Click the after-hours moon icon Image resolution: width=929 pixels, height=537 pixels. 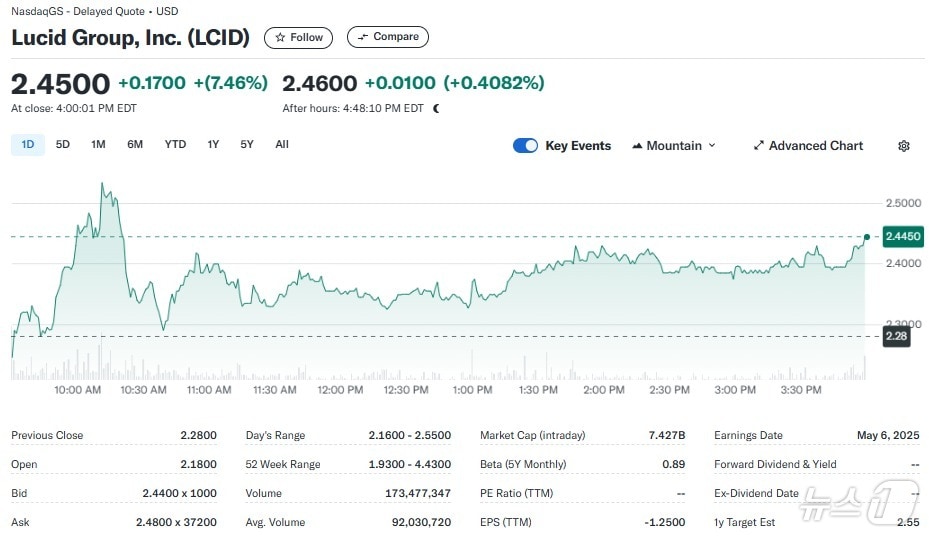(436, 108)
